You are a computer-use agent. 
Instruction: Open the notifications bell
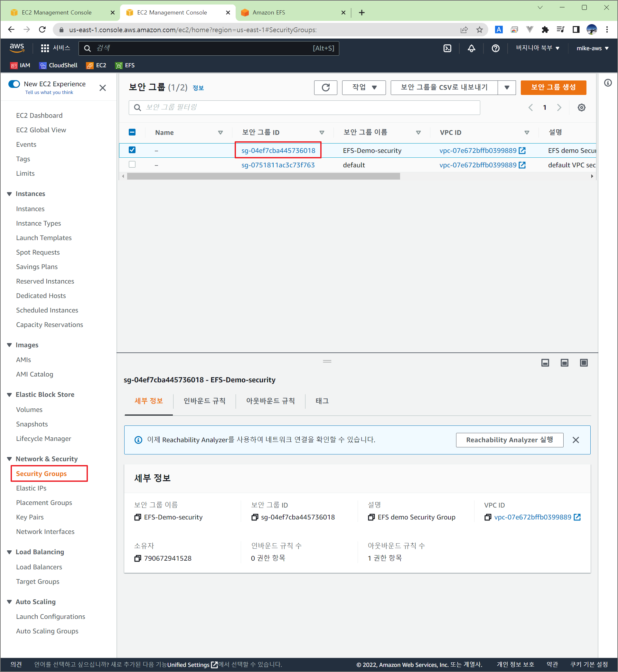coord(471,48)
